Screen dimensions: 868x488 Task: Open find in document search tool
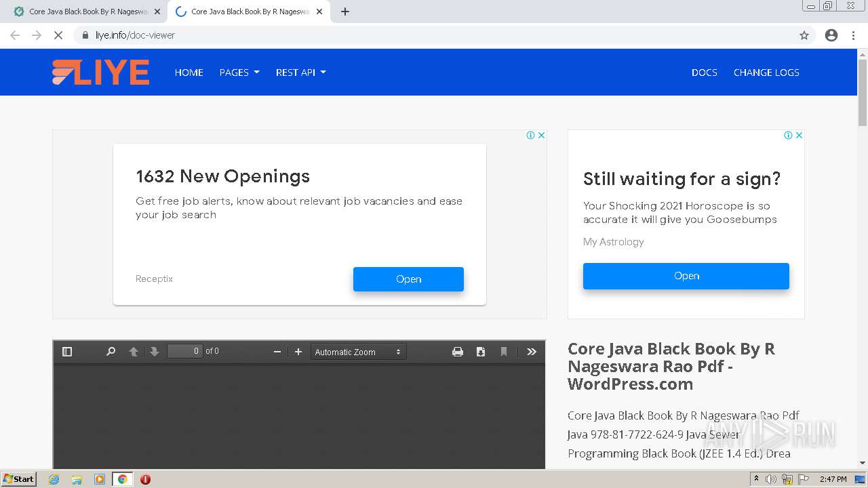tap(111, 351)
